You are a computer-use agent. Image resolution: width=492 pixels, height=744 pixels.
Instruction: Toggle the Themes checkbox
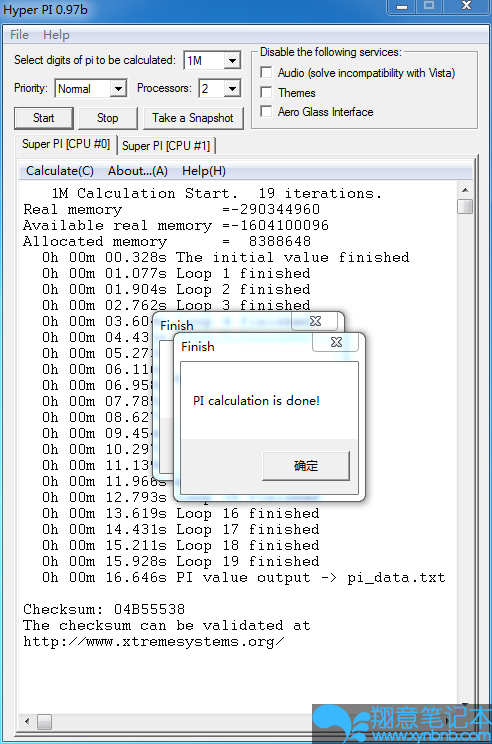266,92
